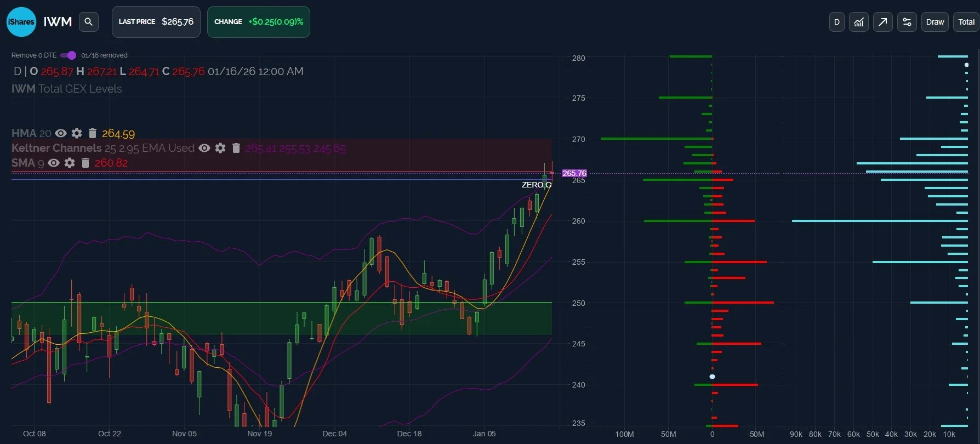Click the iShares logo badge
This screenshot has width=980, height=444.
click(x=21, y=22)
